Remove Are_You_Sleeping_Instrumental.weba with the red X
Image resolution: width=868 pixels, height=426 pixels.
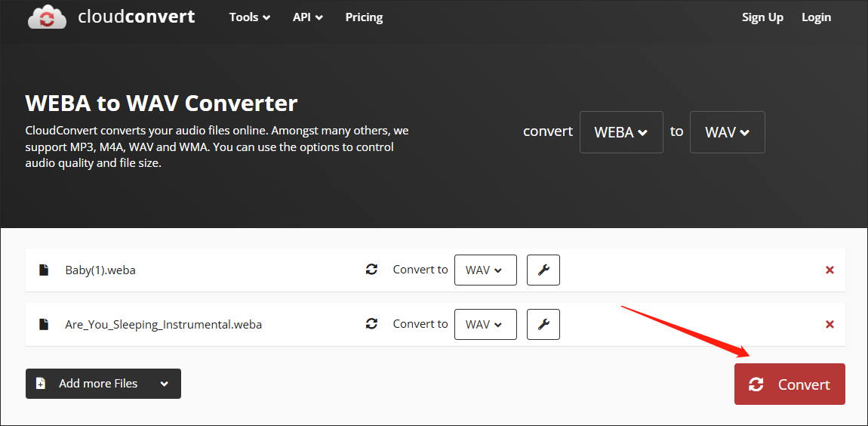click(830, 324)
